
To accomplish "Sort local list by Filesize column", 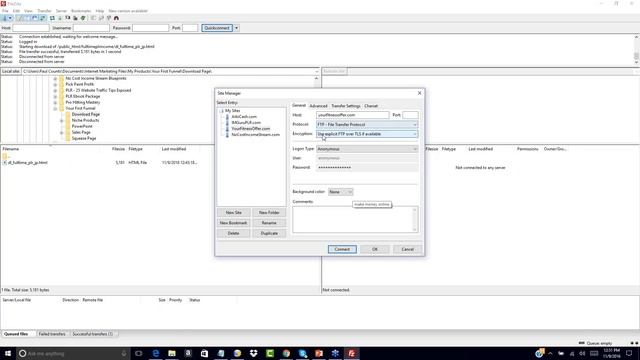I will pyautogui.click(x=118, y=149).
